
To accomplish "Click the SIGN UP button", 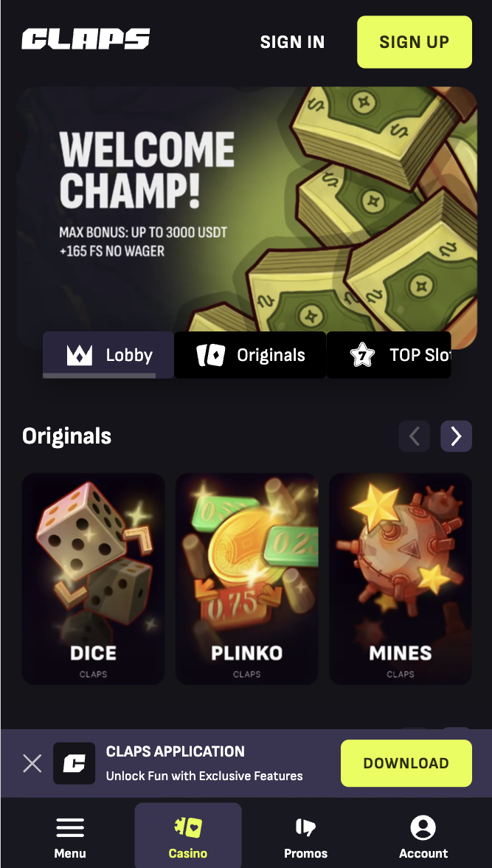I will (x=415, y=42).
